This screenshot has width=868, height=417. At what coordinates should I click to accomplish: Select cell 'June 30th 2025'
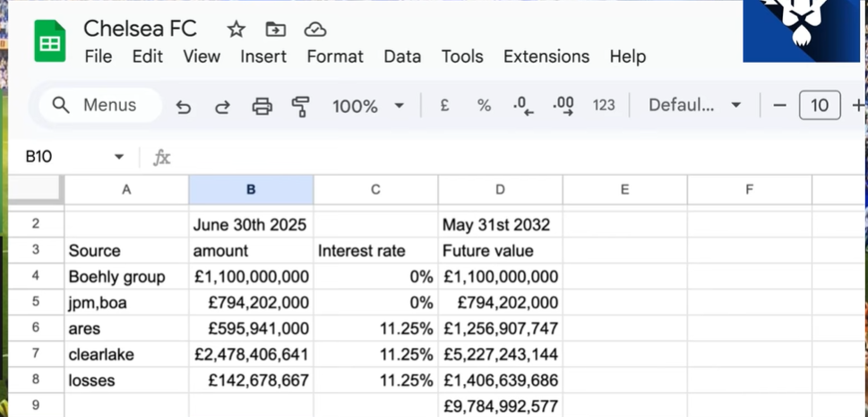tap(251, 224)
